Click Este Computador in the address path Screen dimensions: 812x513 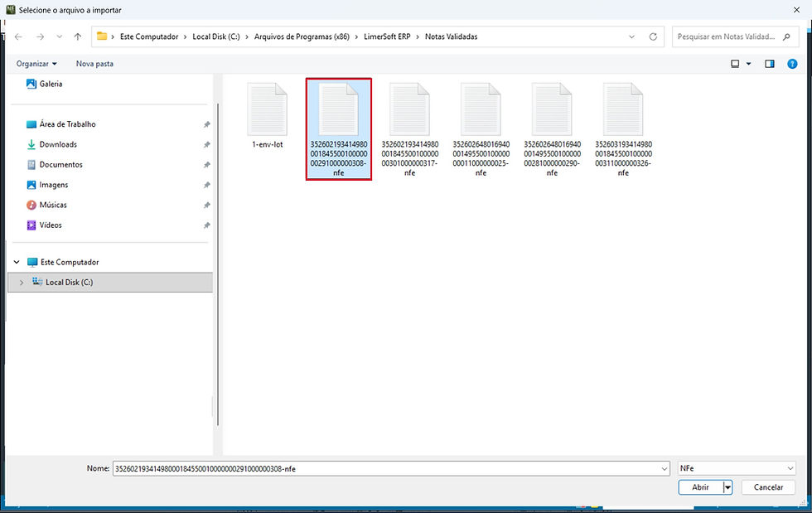click(149, 36)
